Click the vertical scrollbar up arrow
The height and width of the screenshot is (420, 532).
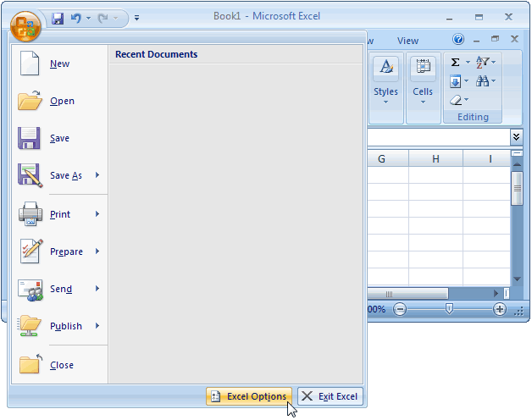click(517, 164)
